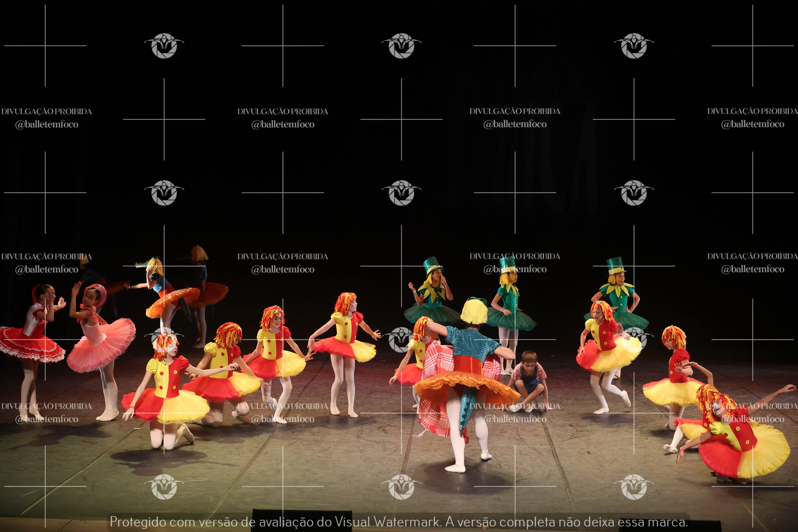Click the top-left crosshair watermark mark
Image resolution: width=798 pixels, height=532 pixels.
click(45, 45)
